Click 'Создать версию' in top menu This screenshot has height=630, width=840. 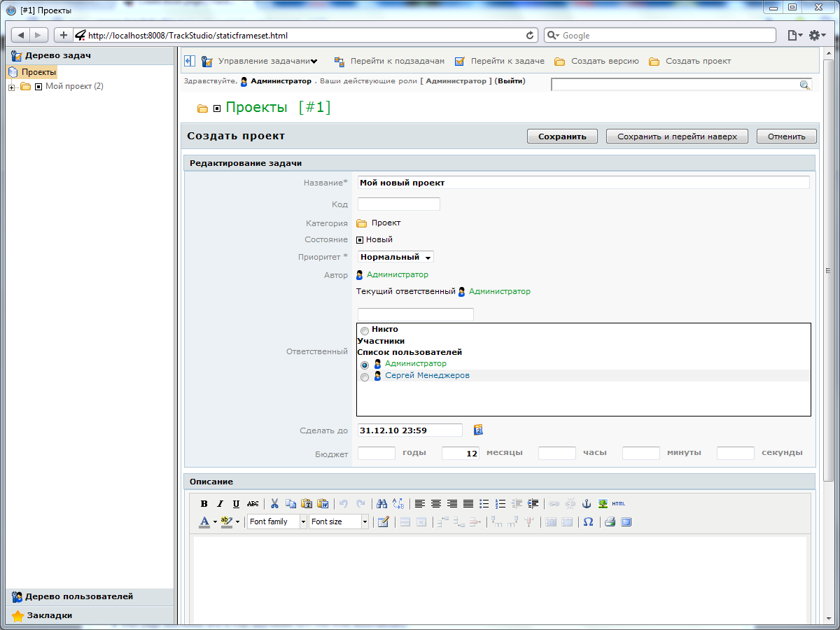coord(604,61)
